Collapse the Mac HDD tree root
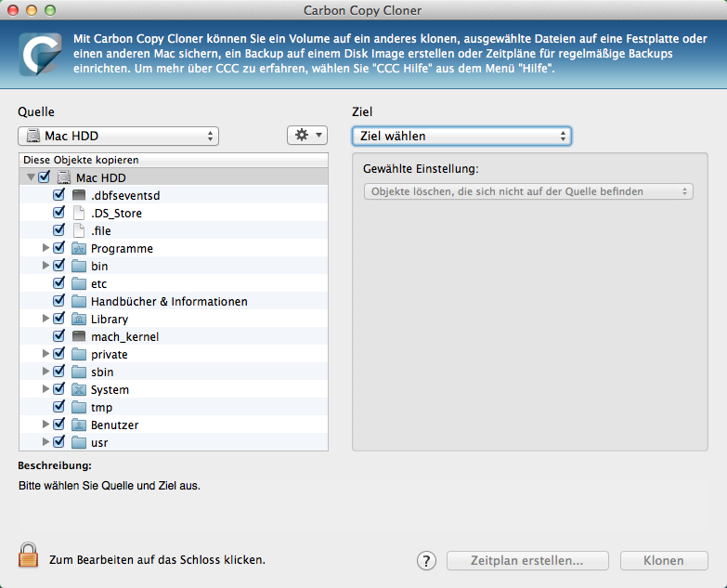The width and height of the screenshot is (727, 588). click(x=31, y=177)
